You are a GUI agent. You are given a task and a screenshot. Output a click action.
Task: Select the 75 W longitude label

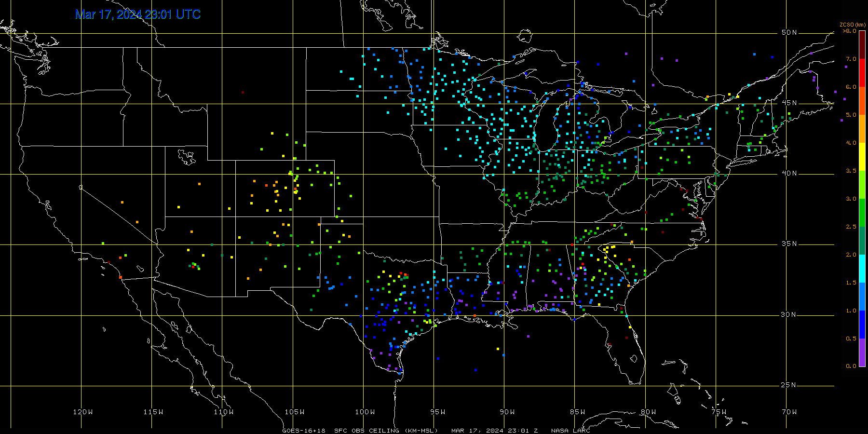point(719,412)
